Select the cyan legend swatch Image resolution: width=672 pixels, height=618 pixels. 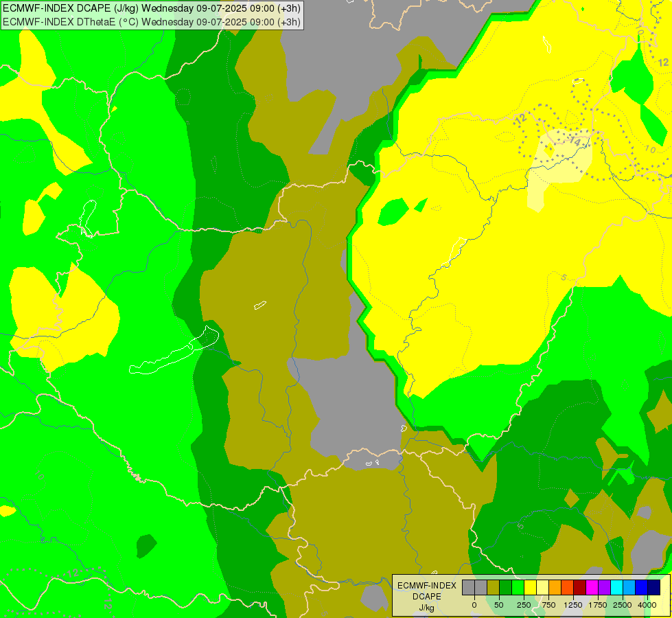click(x=616, y=588)
